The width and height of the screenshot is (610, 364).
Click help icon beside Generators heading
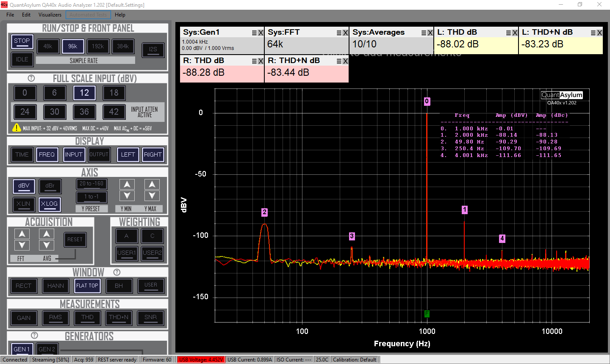pos(35,335)
